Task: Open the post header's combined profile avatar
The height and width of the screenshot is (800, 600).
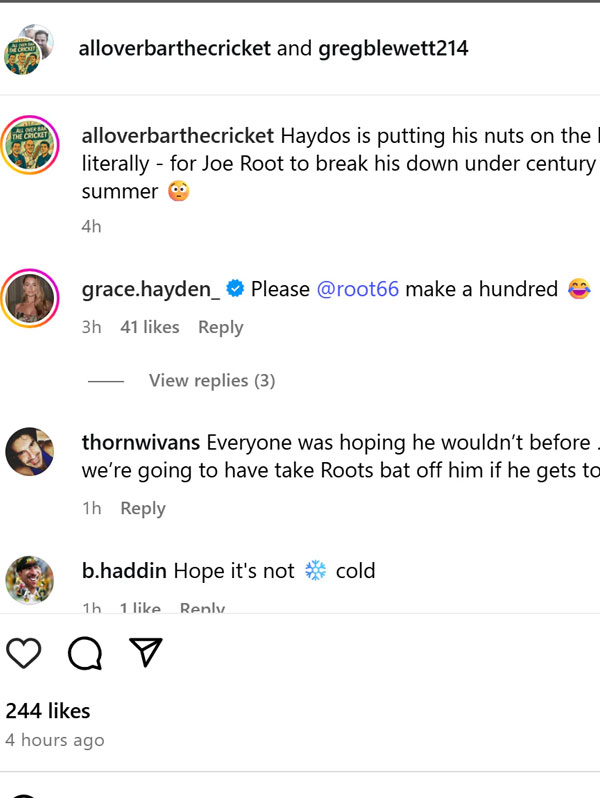Action: [30, 49]
